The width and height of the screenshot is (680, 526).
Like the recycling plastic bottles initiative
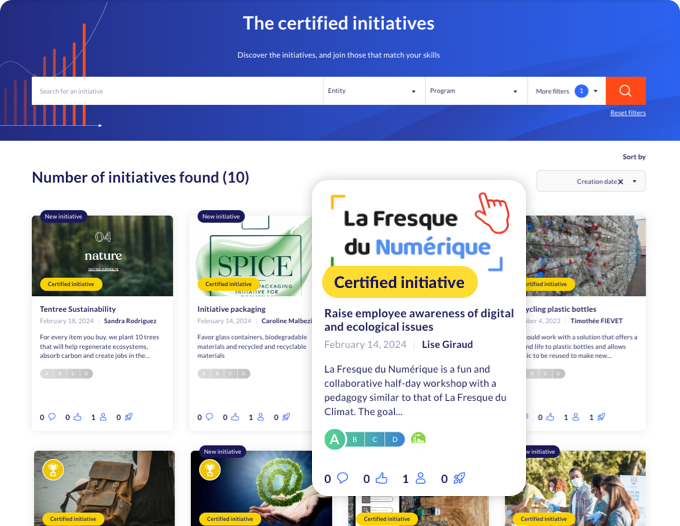(x=550, y=417)
